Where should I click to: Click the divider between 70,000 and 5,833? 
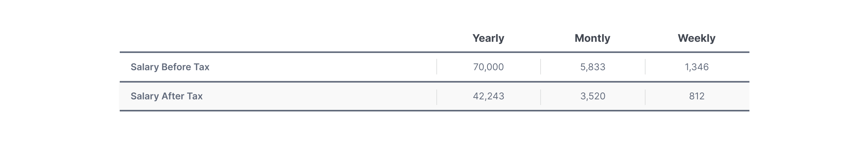[541, 67]
